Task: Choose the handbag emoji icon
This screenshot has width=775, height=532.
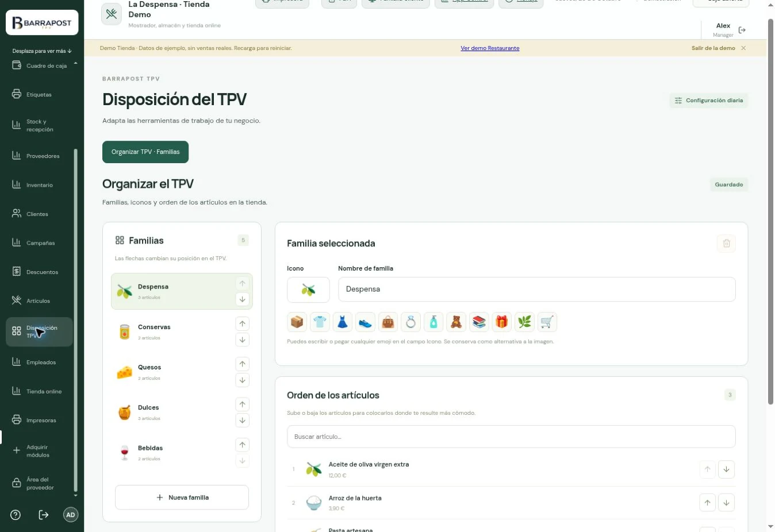Action: (388, 322)
